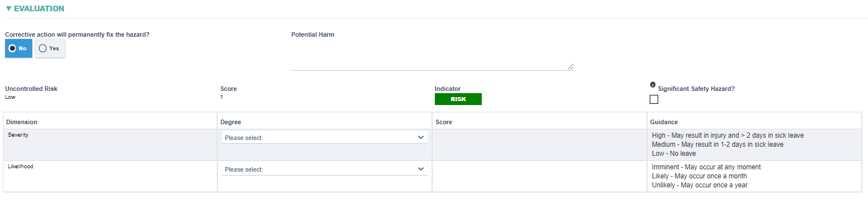This screenshot has height=210, width=868.
Task: Click the Severity dropdown chevron arrow
Action: [420, 137]
